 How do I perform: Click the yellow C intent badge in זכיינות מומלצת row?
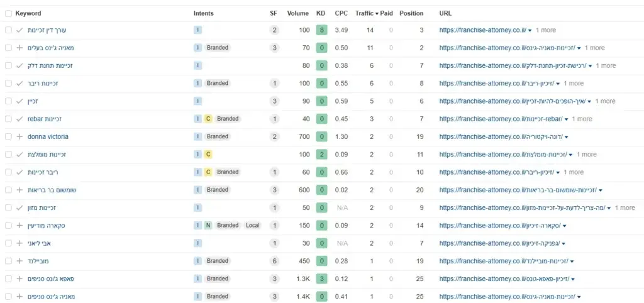[x=208, y=155]
